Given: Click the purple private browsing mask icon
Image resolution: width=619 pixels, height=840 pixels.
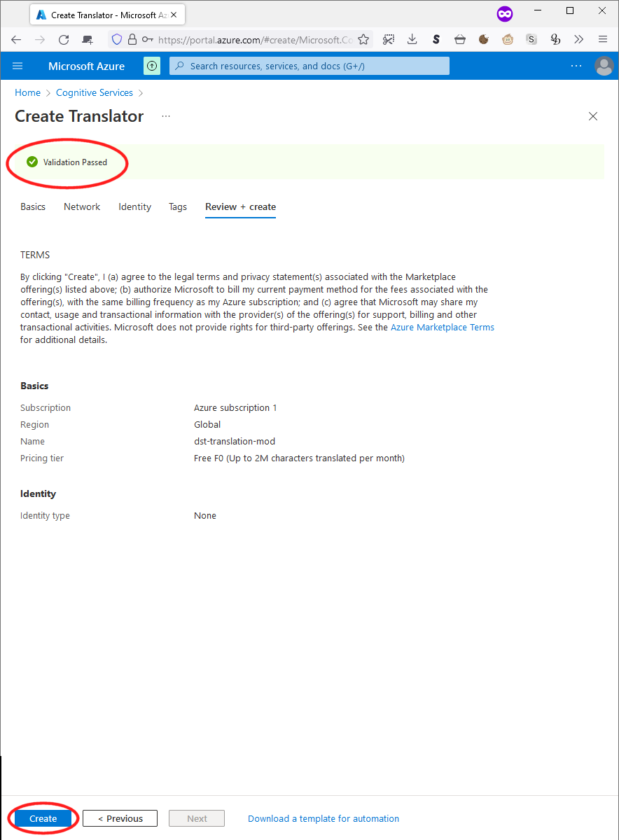Looking at the screenshot, I should [505, 13].
